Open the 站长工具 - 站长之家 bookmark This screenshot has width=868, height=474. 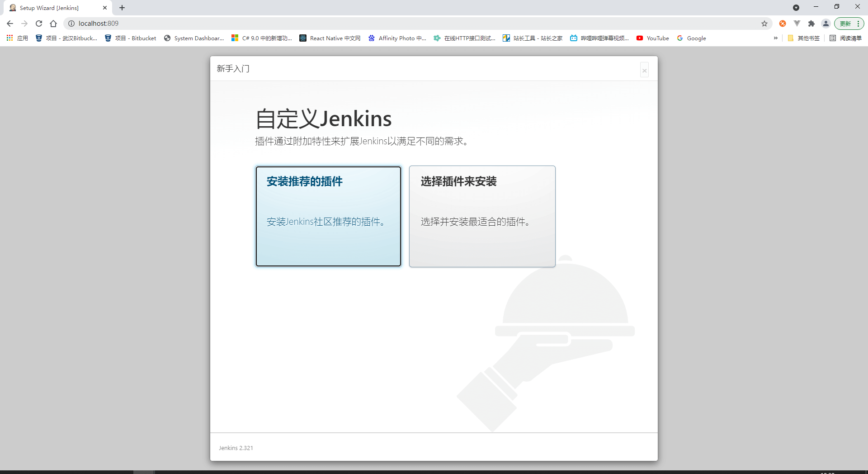pos(533,38)
